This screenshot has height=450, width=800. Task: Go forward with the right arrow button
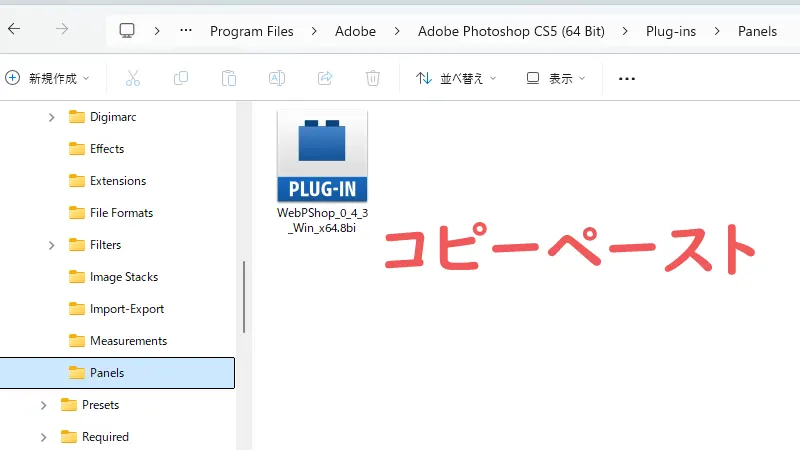62,29
